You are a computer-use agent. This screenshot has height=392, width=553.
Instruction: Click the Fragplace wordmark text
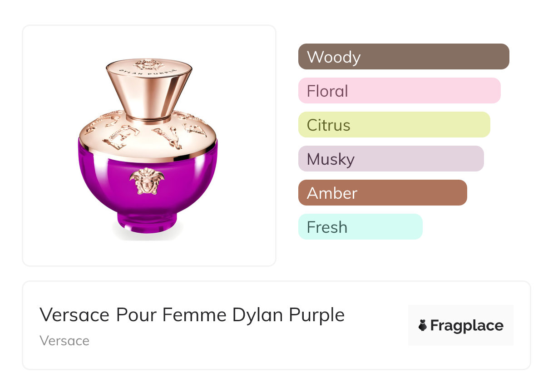coord(467,326)
